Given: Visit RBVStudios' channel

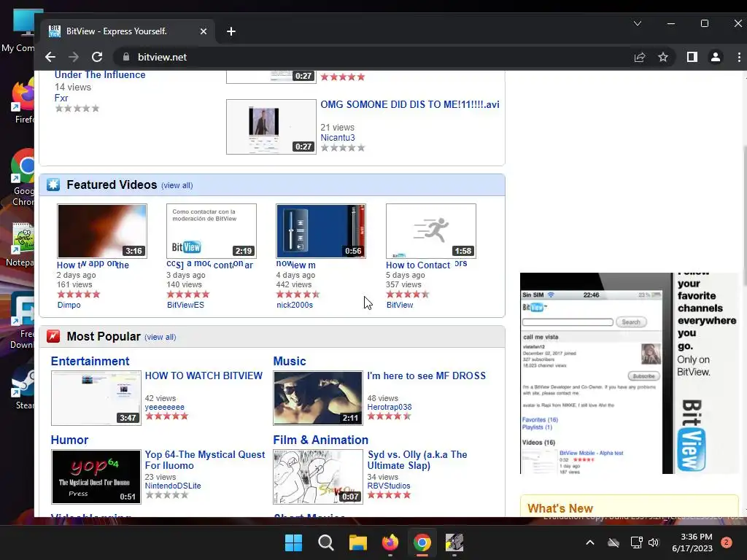Looking at the screenshot, I should click(389, 486).
